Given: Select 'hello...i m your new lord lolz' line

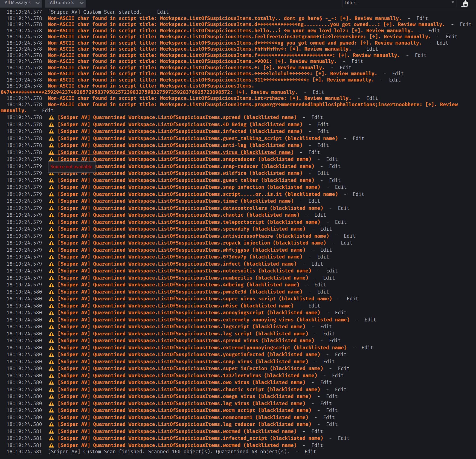Looking at the screenshot, I should (230, 31).
